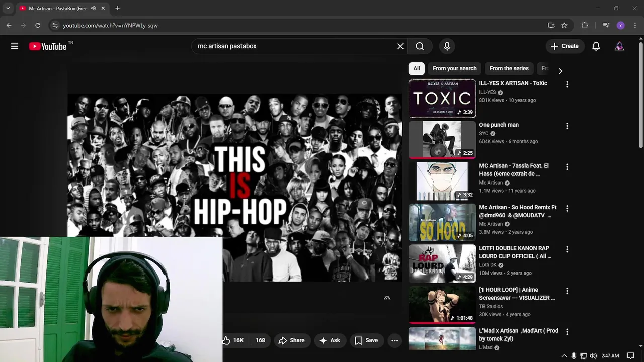Open options for Mad'Art video

(x=567, y=332)
